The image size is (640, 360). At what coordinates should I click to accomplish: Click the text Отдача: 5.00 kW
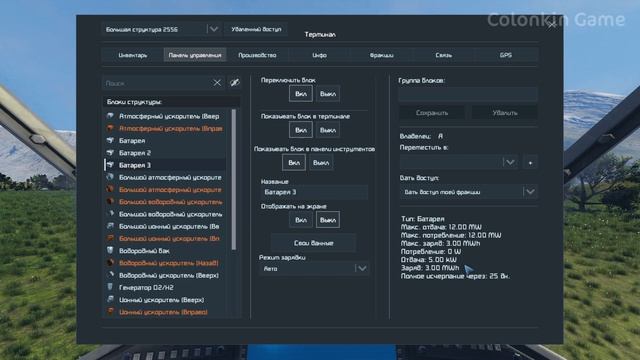pos(429,260)
